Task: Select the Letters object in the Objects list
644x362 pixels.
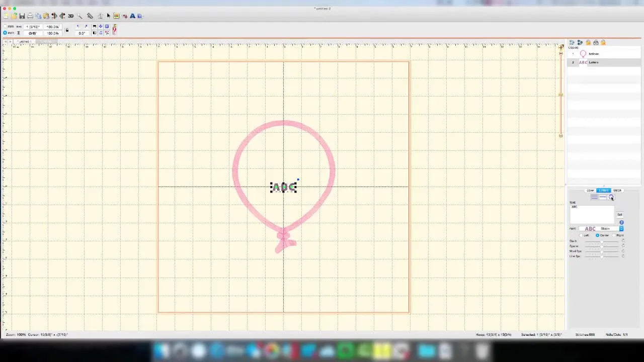Action: [604, 62]
